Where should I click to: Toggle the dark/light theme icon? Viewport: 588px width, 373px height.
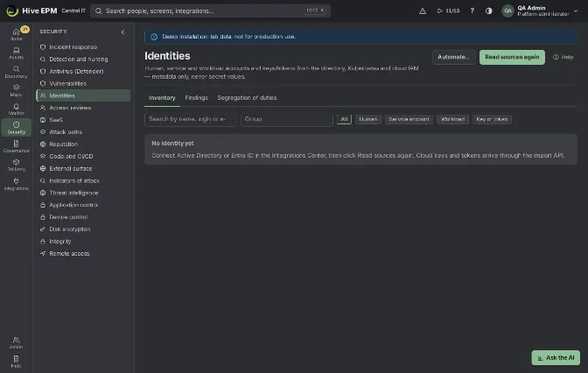coord(488,11)
